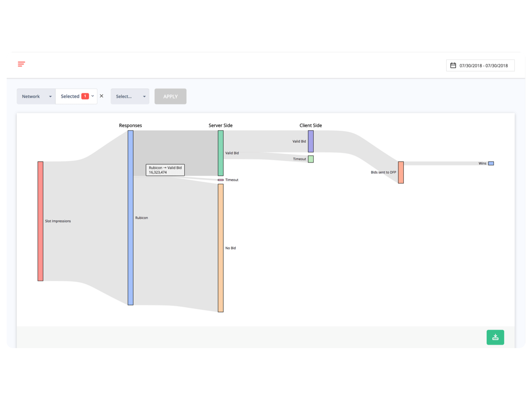Remove the Network filter with X icon
Image resolution: width=532 pixels, height=400 pixels.
point(102,96)
